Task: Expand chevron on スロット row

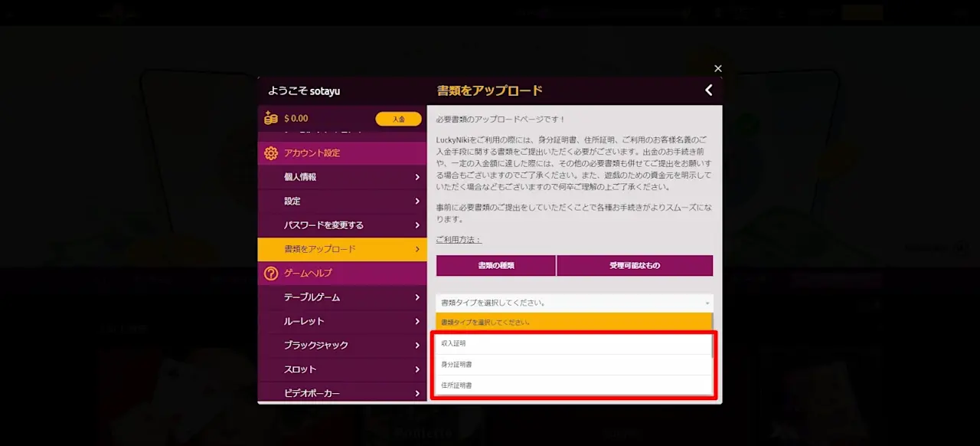Action: pos(417,369)
